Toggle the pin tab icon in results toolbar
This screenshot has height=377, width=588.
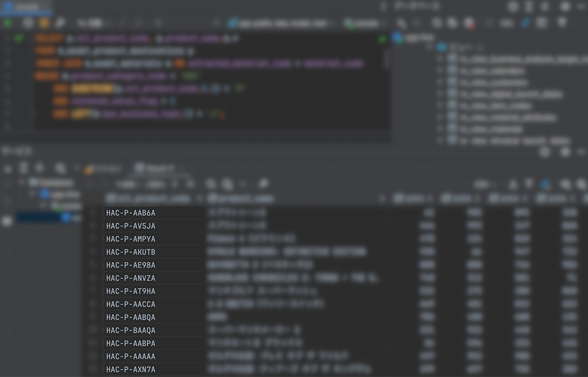pyautogui.click(x=263, y=184)
